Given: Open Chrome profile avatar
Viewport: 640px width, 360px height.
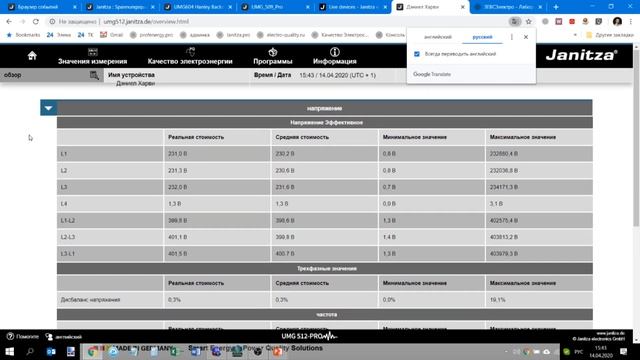Looking at the screenshot, I should 617,21.
